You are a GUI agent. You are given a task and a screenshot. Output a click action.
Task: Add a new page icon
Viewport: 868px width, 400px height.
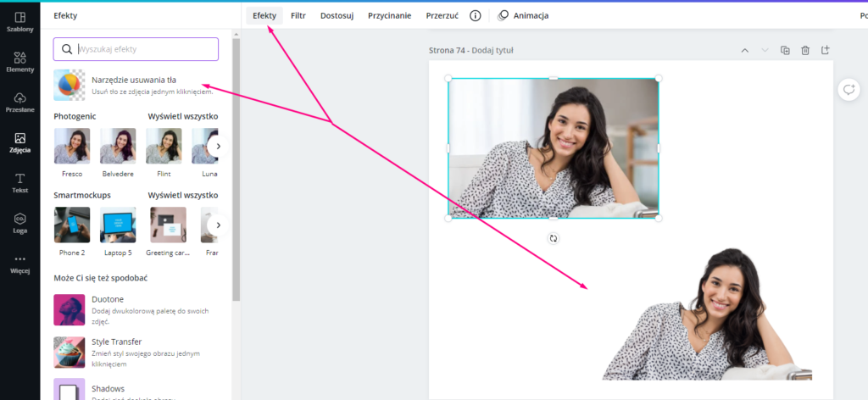(826, 51)
